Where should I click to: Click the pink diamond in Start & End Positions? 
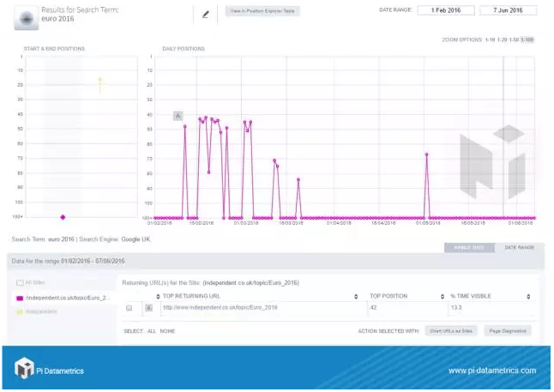click(63, 217)
